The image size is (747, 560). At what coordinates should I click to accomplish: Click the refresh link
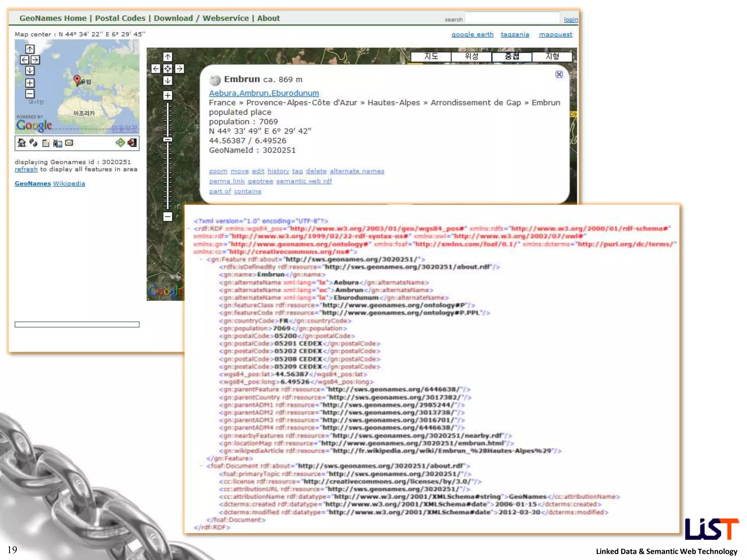26,169
